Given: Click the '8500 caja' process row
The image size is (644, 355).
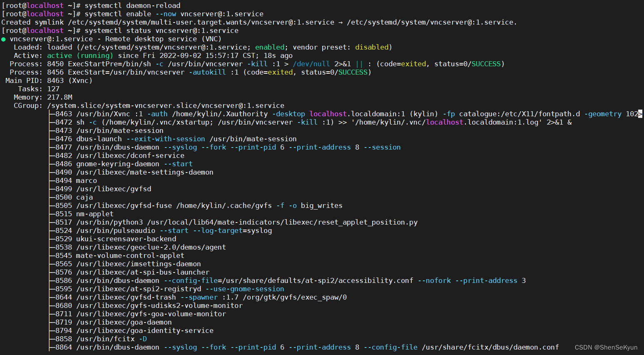Looking at the screenshot, I should [x=71, y=197].
